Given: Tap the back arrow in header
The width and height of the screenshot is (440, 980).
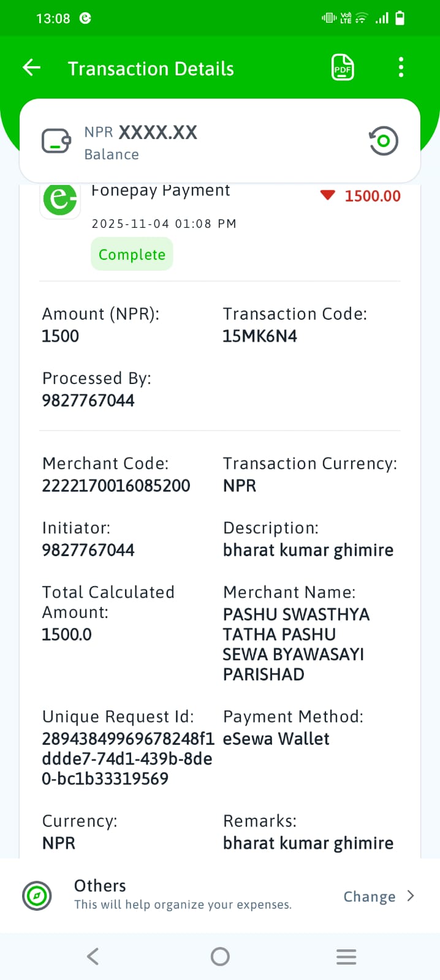Looking at the screenshot, I should point(31,68).
